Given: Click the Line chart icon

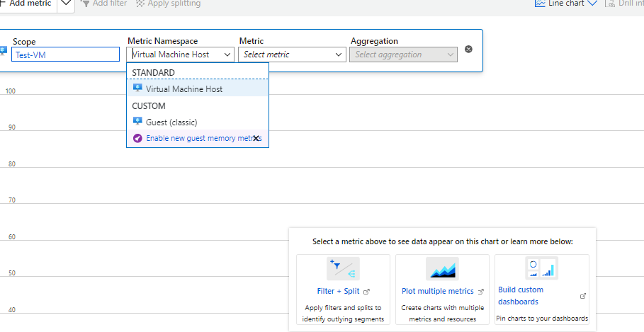Looking at the screenshot, I should coord(540,4).
